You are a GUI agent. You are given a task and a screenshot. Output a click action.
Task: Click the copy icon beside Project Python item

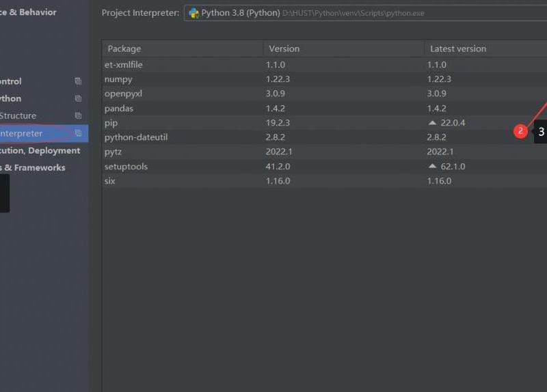(78, 98)
